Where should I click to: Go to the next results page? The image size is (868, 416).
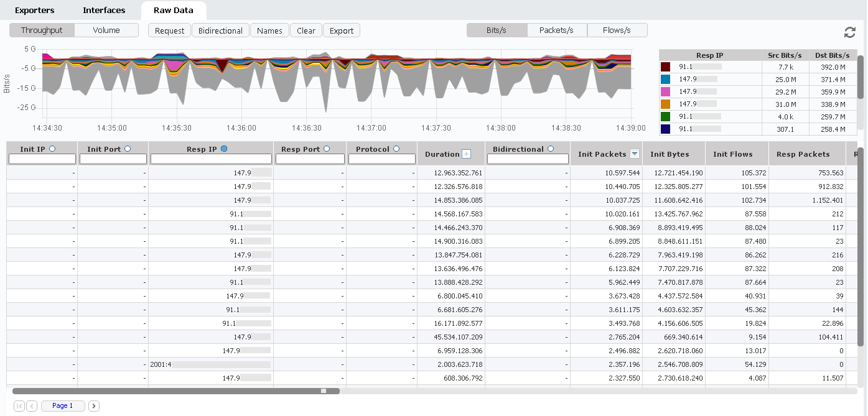pos(94,406)
